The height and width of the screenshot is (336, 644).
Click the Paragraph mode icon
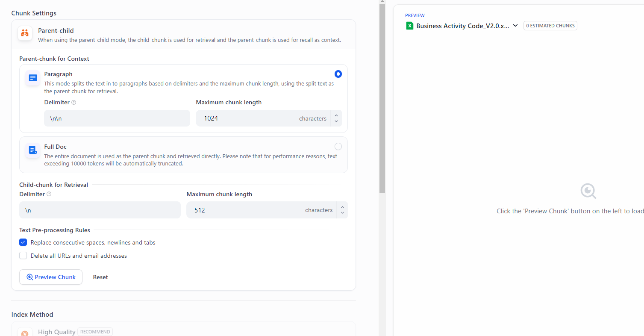click(33, 78)
